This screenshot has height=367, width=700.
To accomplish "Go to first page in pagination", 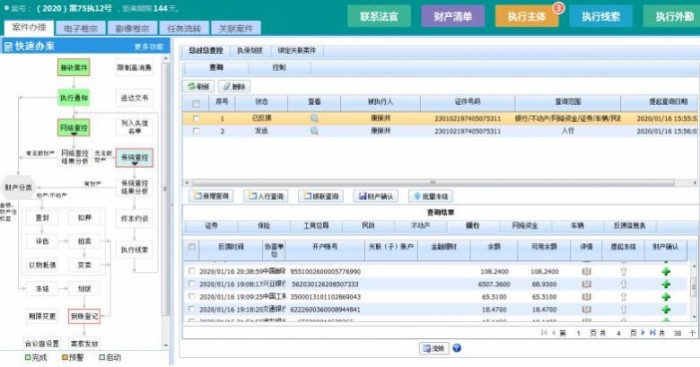I will [x=544, y=333].
